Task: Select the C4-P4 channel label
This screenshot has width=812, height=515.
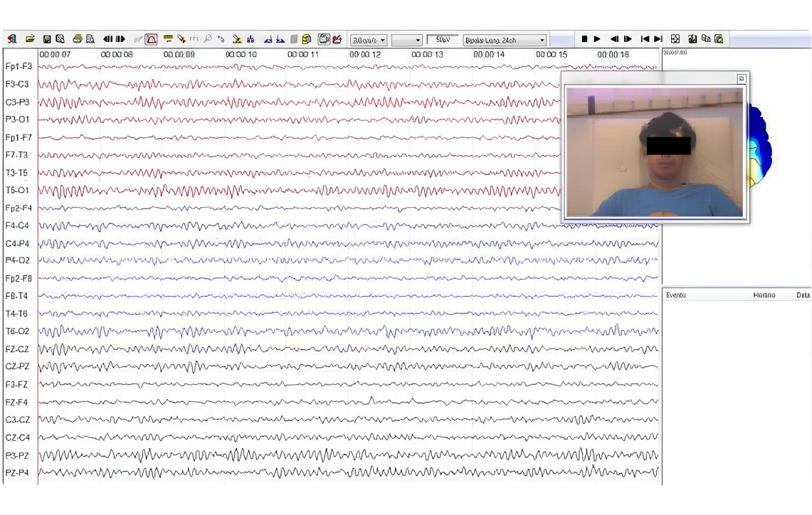Action: pyautogui.click(x=17, y=243)
